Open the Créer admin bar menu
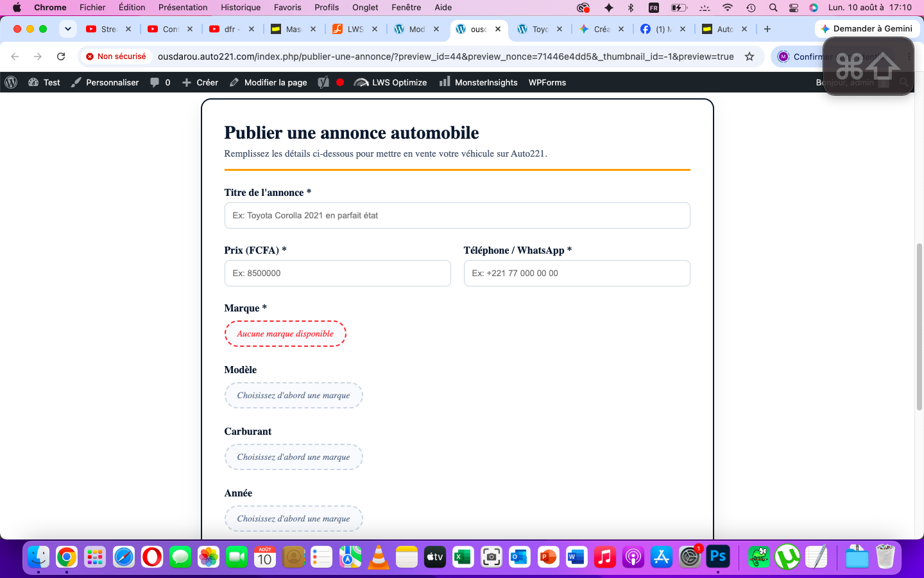This screenshot has height=578, width=924. pyautogui.click(x=200, y=82)
